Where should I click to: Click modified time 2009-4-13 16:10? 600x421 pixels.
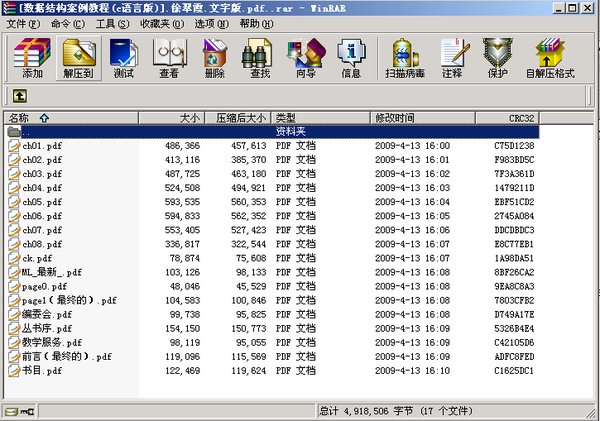412,371
